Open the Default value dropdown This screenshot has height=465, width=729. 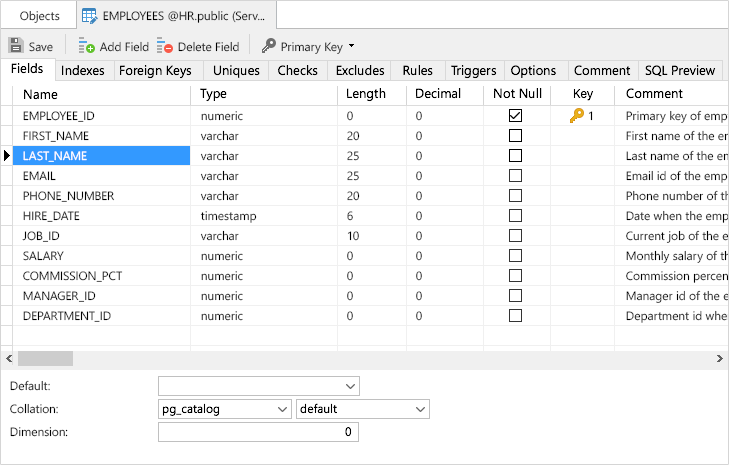coord(351,386)
